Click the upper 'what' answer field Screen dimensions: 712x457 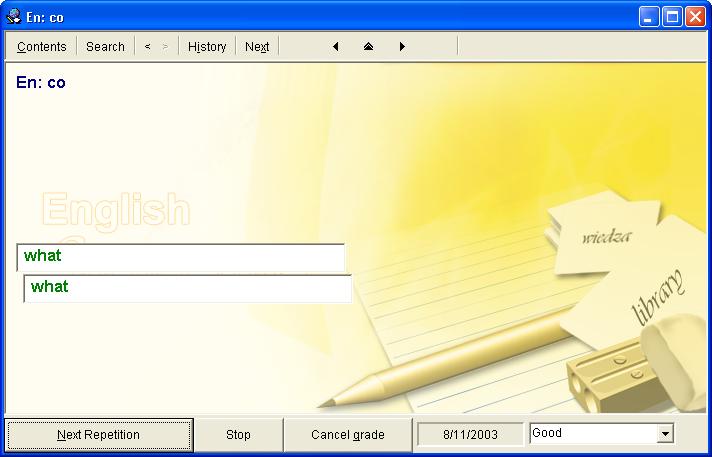pyautogui.click(x=181, y=257)
